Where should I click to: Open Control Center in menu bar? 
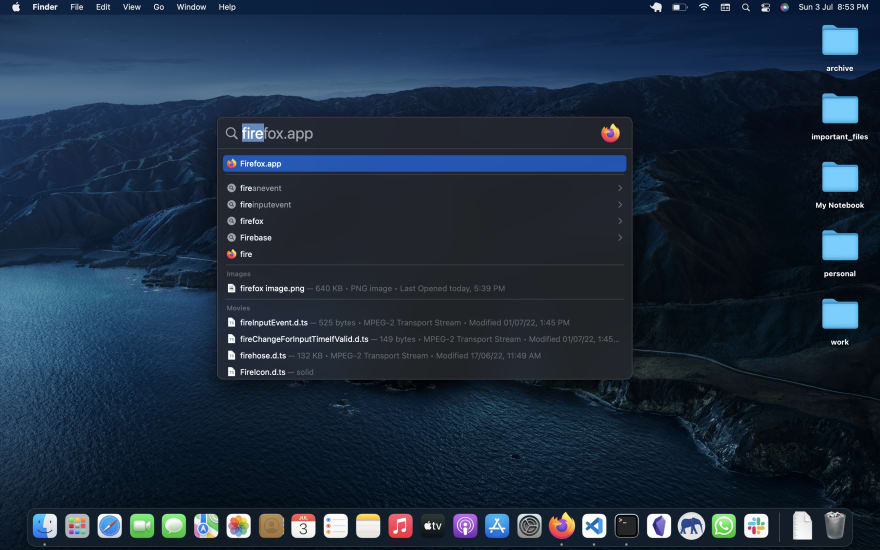tap(765, 7)
